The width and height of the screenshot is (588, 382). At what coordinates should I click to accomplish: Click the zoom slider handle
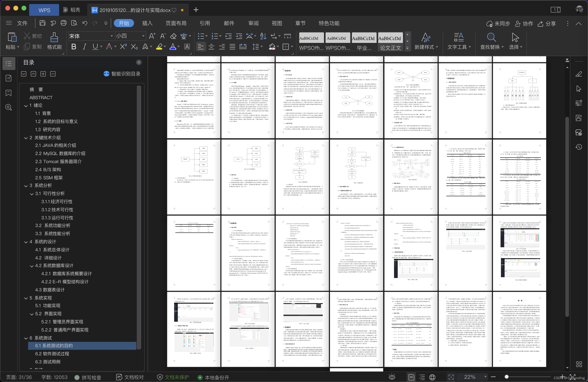[x=506, y=377]
